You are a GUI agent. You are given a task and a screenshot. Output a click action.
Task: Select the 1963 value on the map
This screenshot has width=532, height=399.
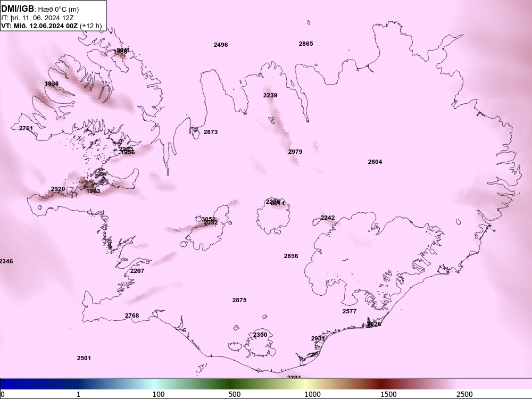point(93,191)
